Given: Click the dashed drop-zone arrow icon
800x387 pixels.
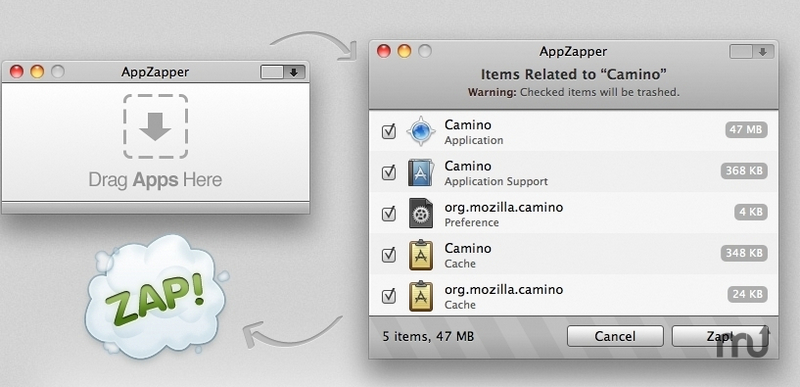Looking at the screenshot, I should (x=155, y=126).
